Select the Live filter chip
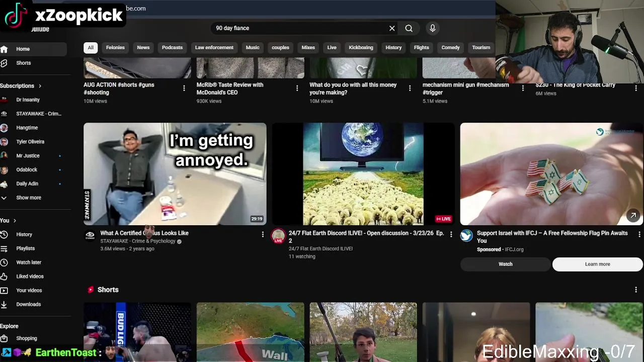The width and height of the screenshot is (644, 362). (x=332, y=47)
